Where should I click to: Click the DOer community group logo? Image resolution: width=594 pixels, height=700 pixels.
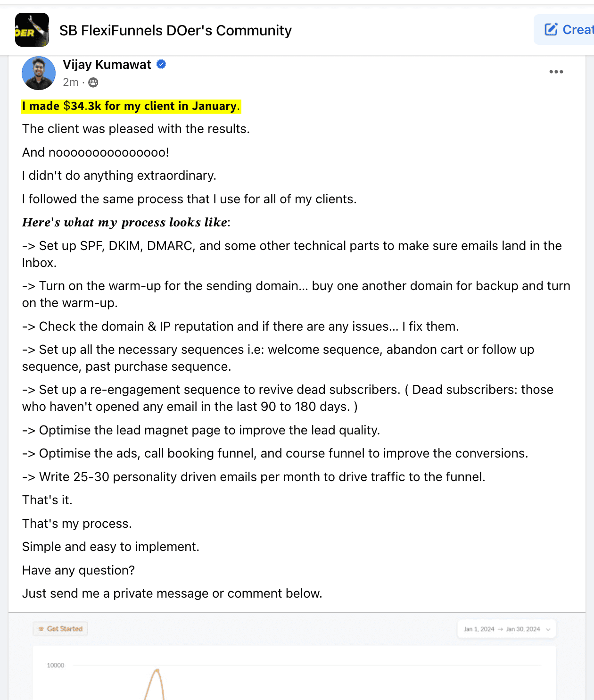(32, 30)
